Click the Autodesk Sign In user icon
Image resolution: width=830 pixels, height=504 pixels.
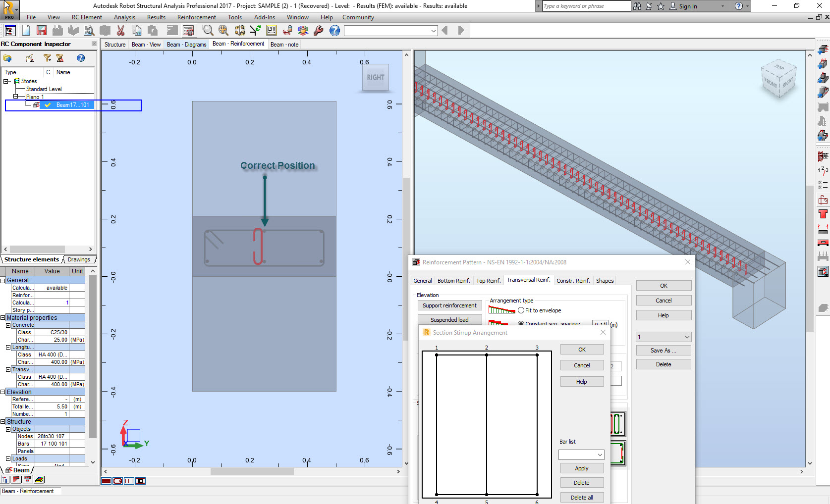673,6
